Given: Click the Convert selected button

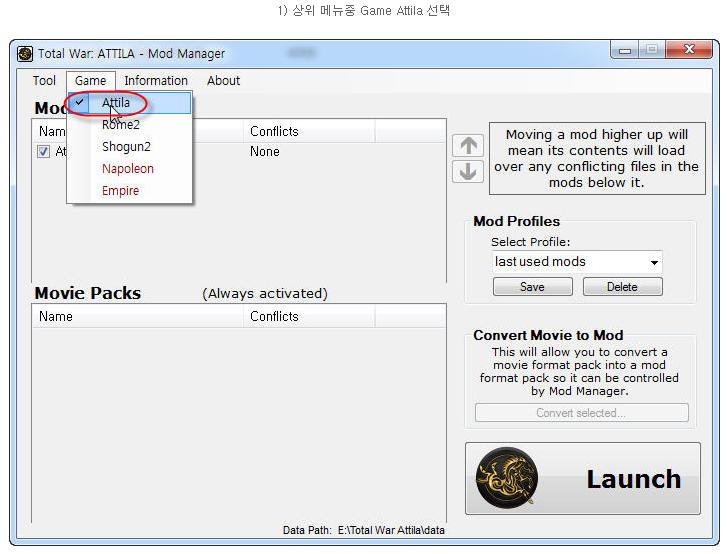Looking at the screenshot, I should coord(581,413).
